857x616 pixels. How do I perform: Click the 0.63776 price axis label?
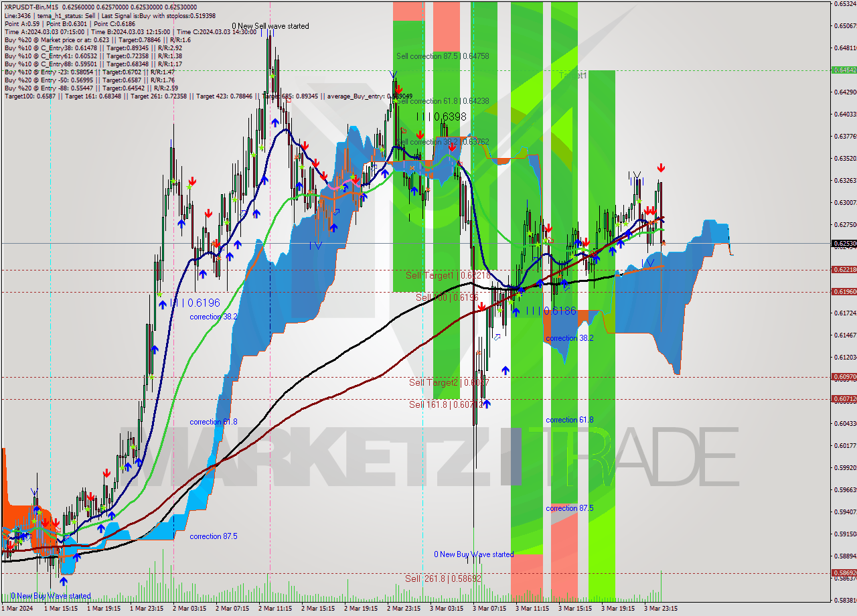tap(845, 136)
